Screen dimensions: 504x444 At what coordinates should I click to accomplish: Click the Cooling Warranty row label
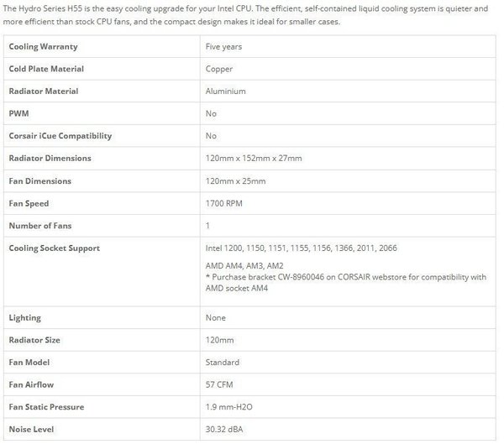coord(43,47)
